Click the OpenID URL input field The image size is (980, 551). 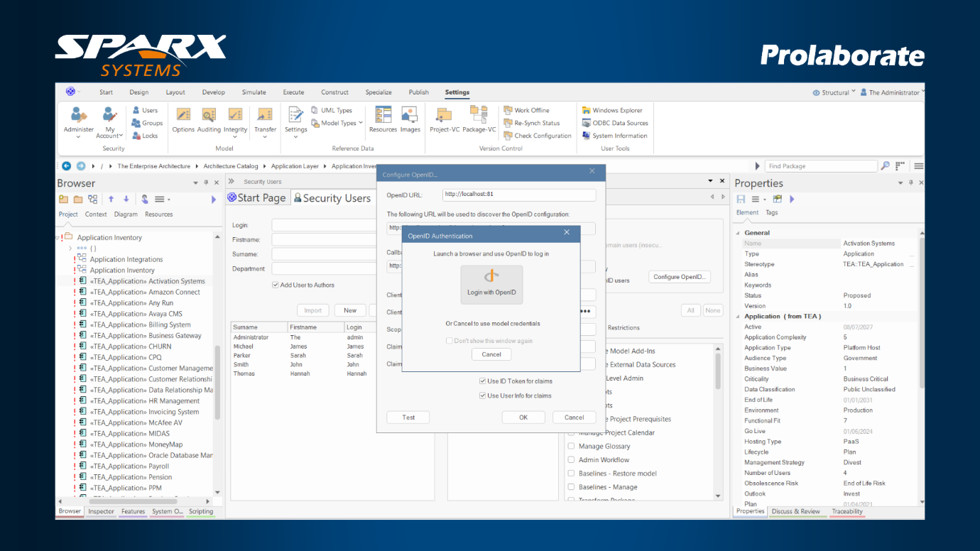pos(518,195)
